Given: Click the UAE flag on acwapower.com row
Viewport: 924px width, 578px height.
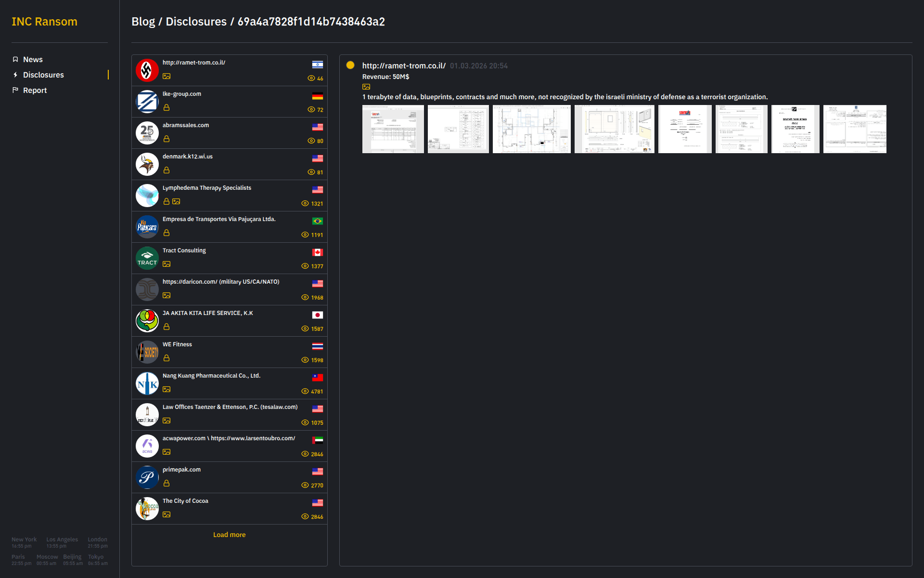Looking at the screenshot, I should 318,440.
